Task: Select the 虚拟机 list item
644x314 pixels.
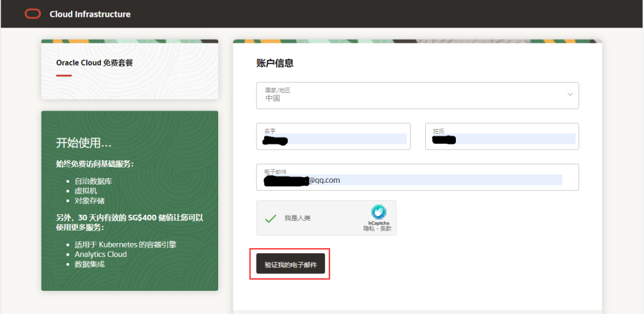Action: [86, 191]
